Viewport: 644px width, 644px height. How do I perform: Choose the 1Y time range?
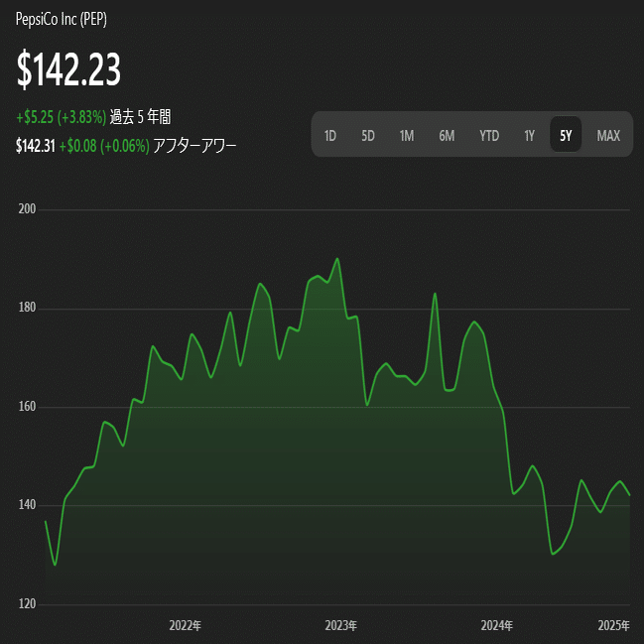click(x=530, y=135)
